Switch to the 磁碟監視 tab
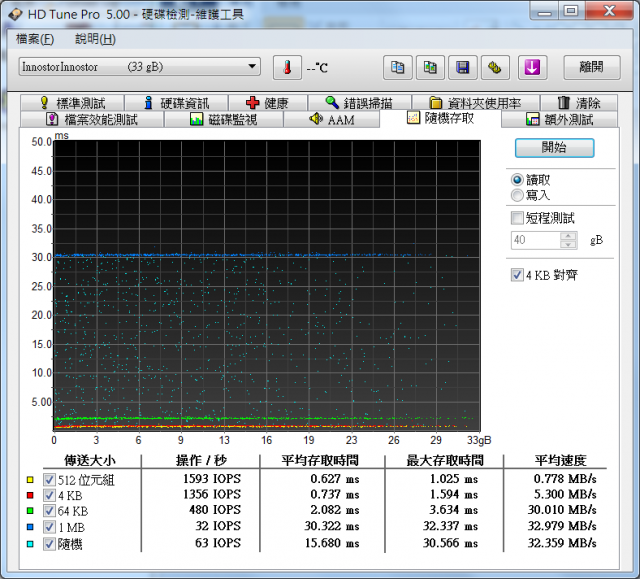640x579 pixels. click(x=224, y=120)
